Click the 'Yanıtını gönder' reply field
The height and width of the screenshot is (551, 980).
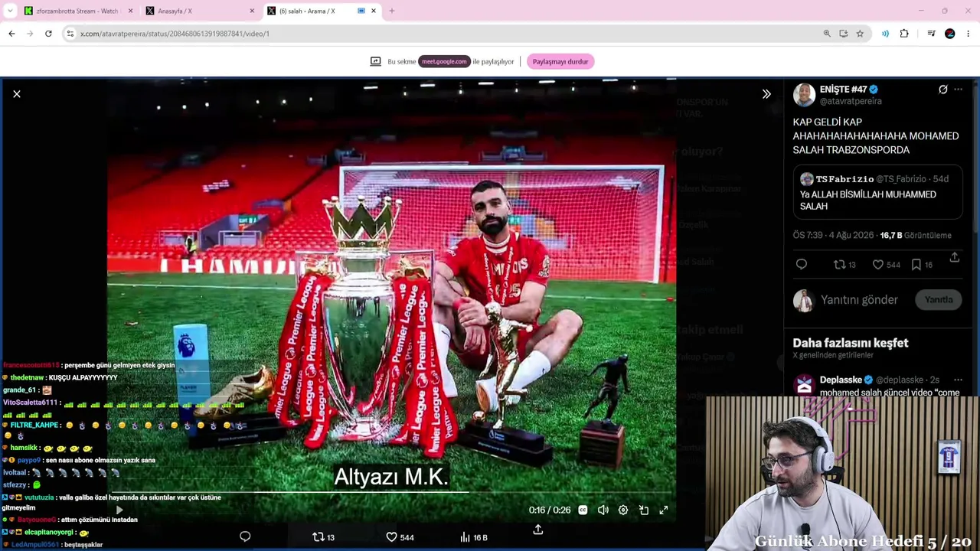(859, 300)
